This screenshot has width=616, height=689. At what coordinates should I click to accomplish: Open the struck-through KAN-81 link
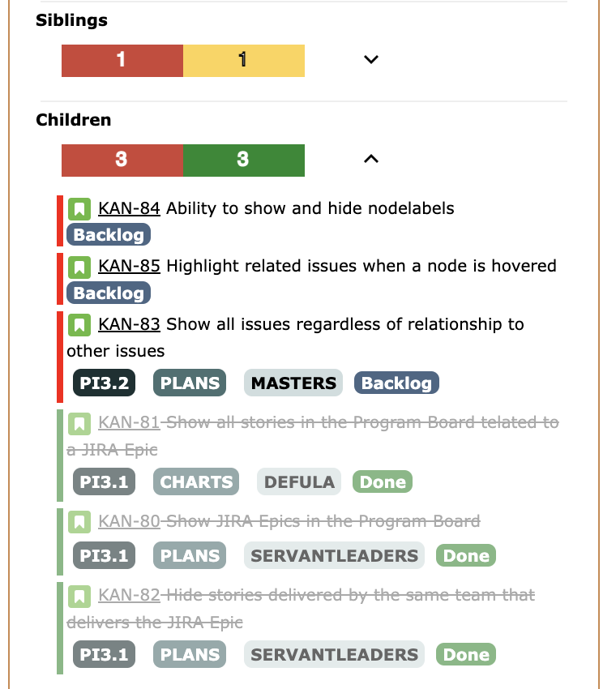(129, 422)
